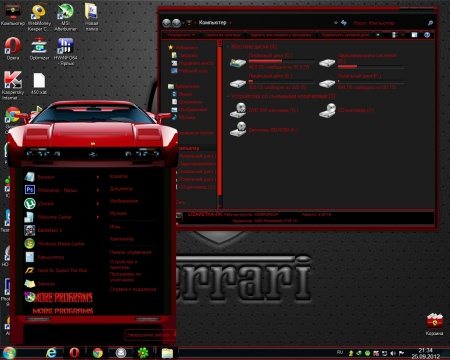Click the Зарезервировано системой usage bar
The width and height of the screenshot is (450, 360).
(371, 67)
